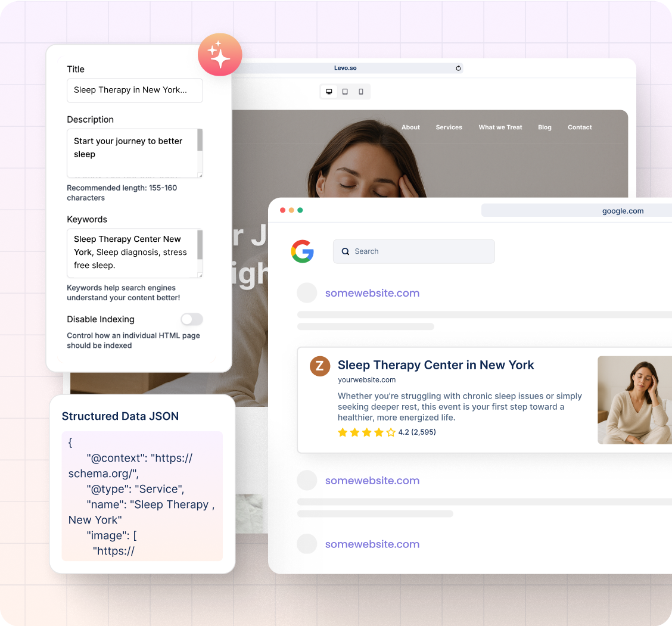The width and height of the screenshot is (672, 626).
Task: Select desktop preview device icon
Action: point(328,92)
